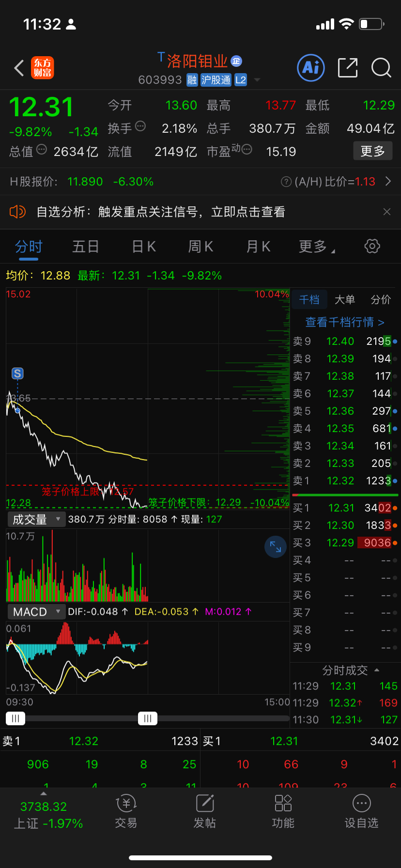
Task: Switch to the 月K tab
Action: 258,247
